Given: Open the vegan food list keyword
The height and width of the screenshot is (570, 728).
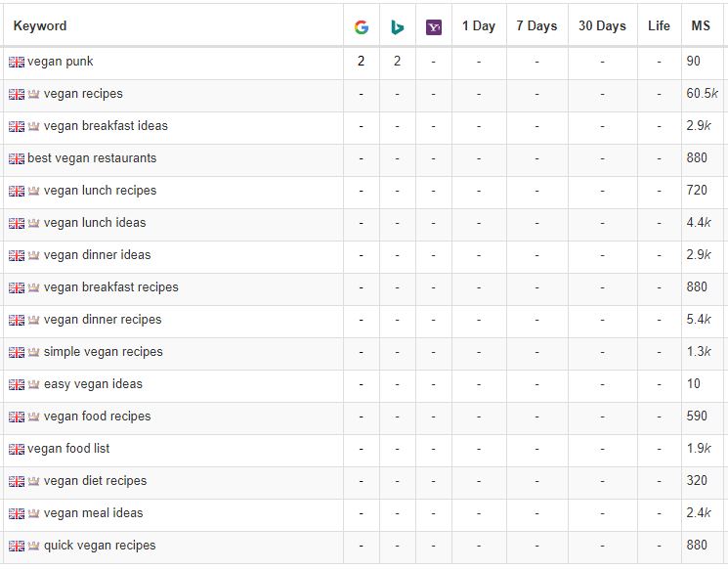Looking at the screenshot, I should tap(68, 449).
